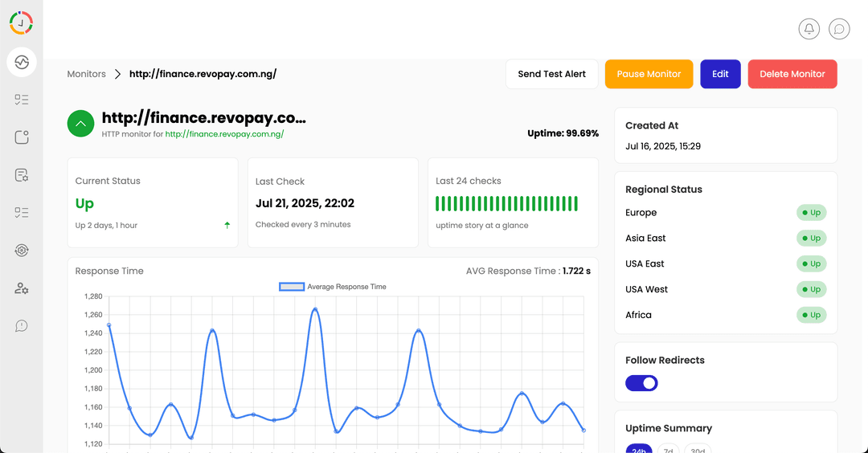Select the 7d uptime summary tab
The width and height of the screenshot is (868, 453).
coord(668,449)
